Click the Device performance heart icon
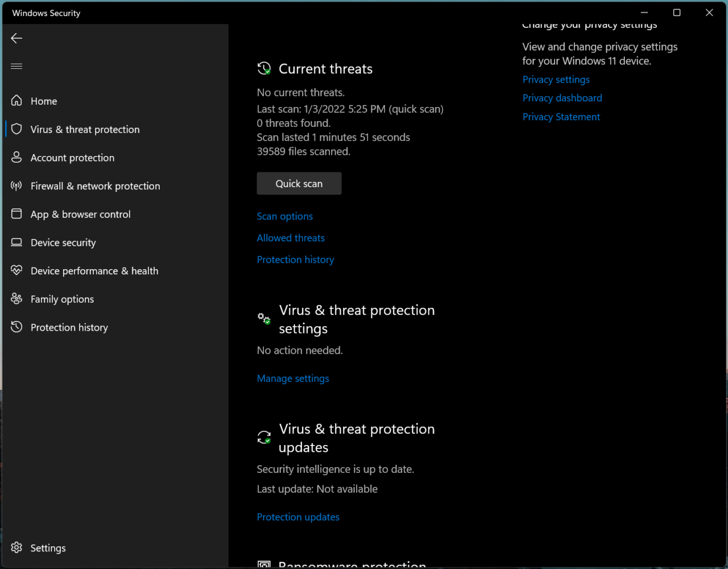Screen dimensions: 728x569 16,271
